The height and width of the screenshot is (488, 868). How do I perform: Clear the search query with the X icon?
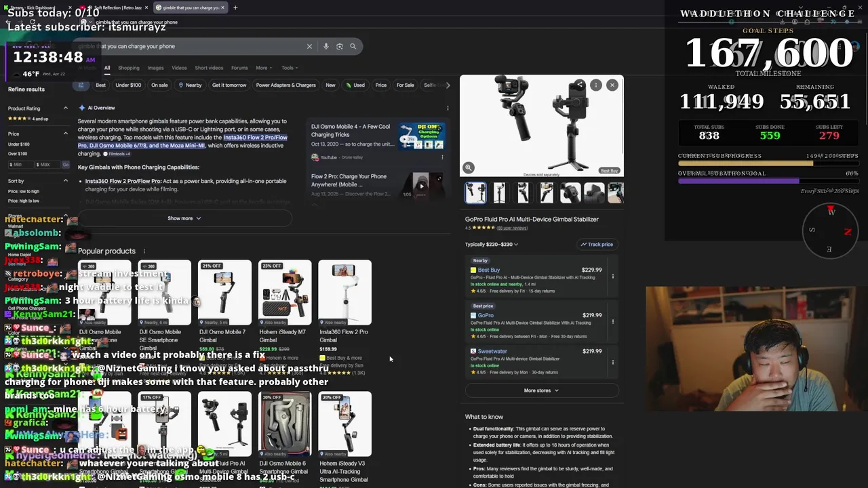tap(309, 46)
